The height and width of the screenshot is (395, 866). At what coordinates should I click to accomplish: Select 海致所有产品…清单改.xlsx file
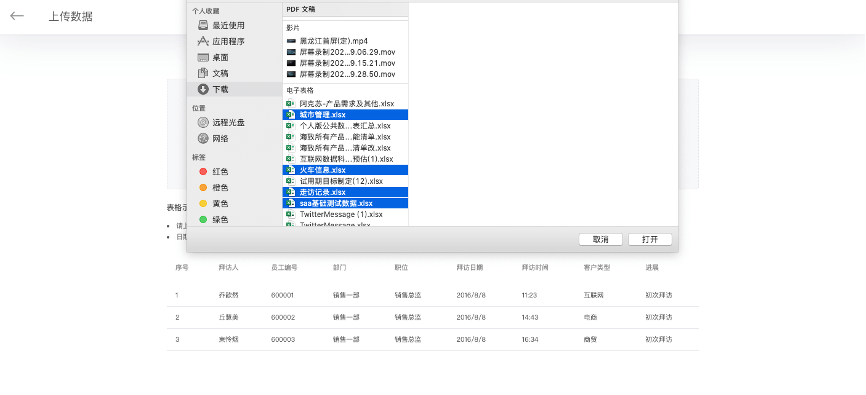(346, 148)
